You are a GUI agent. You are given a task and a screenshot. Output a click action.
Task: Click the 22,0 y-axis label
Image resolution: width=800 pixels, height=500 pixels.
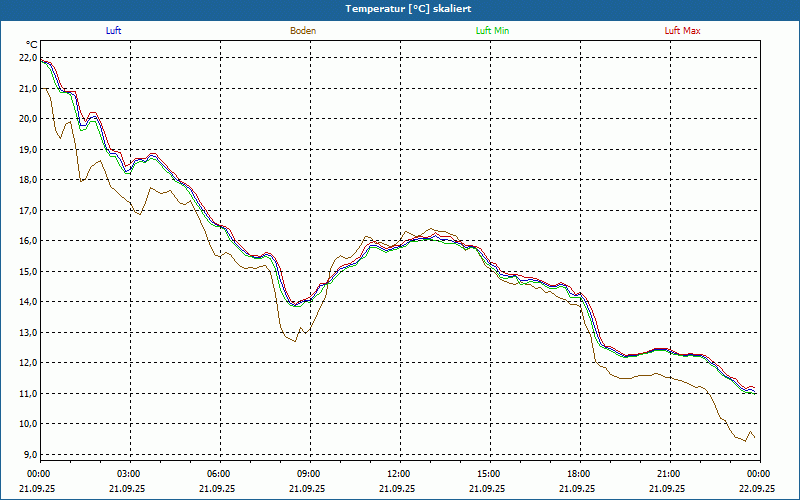[28, 58]
